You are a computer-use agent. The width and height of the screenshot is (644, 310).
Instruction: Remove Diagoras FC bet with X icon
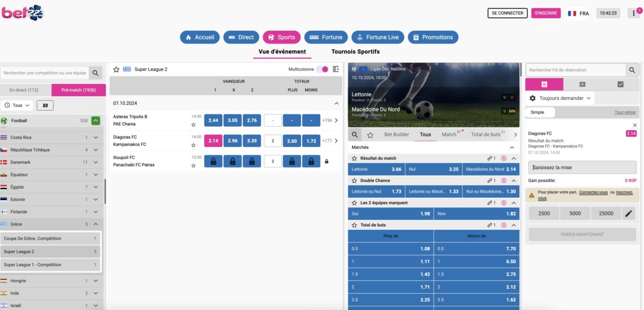pos(635,125)
